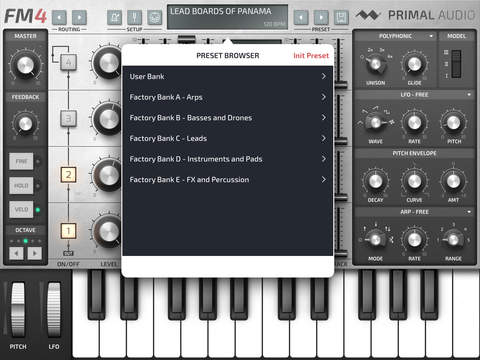Click the preset name display LEAD BOARDS OF PANAMA

[227, 17]
